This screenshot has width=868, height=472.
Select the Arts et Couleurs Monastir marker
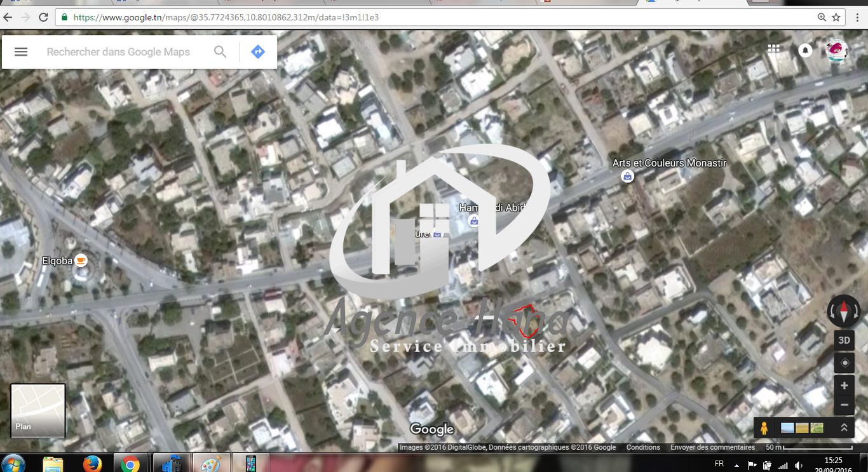pos(628,177)
